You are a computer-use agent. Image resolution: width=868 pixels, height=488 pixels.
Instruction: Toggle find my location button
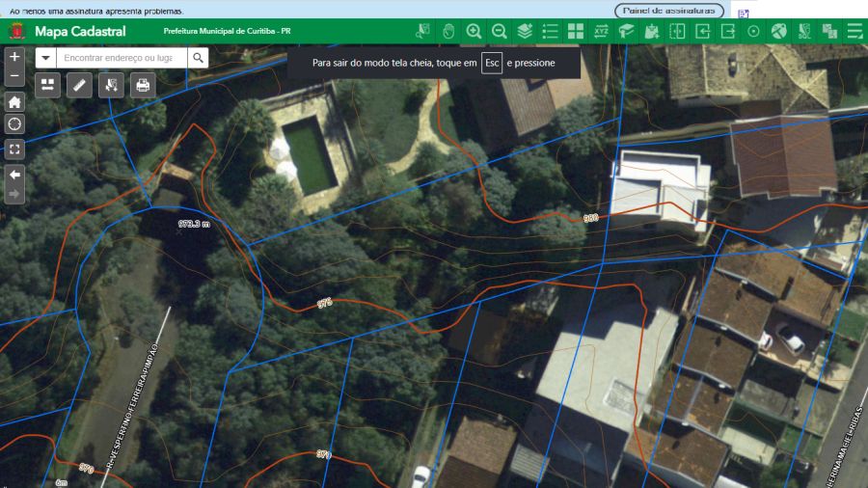coord(14,123)
